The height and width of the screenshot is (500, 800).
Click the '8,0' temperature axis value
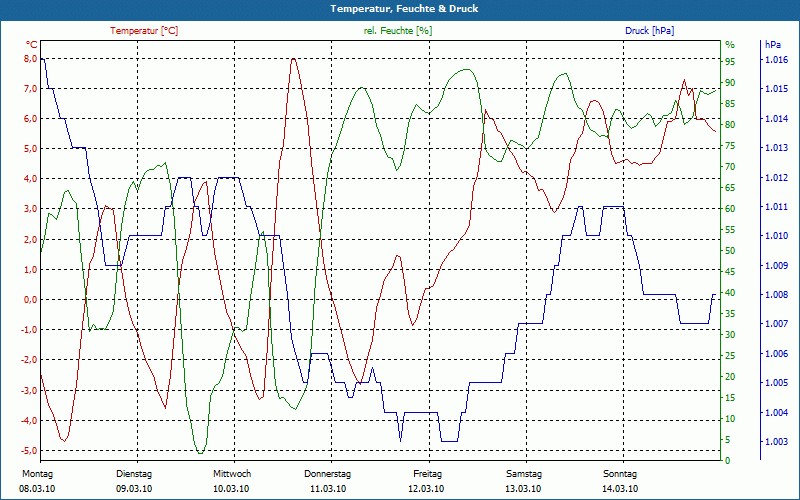click(31, 59)
